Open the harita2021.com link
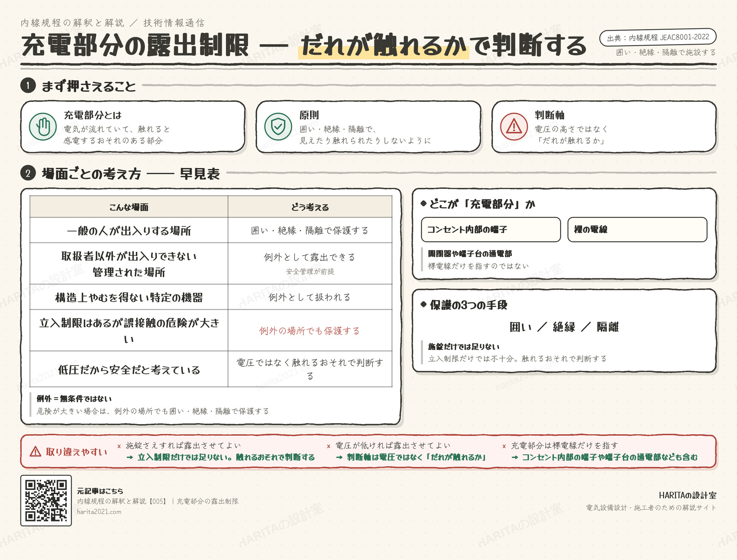 click(99, 512)
